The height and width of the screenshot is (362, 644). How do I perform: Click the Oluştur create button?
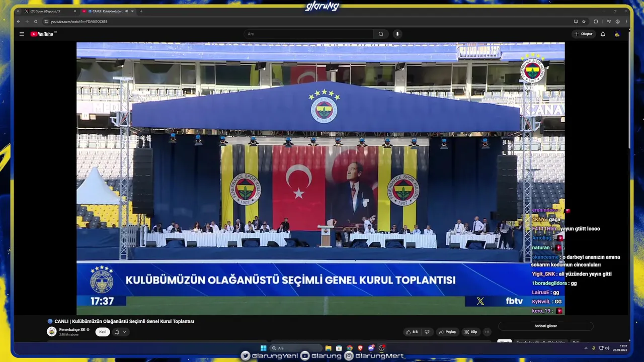click(584, 34)
